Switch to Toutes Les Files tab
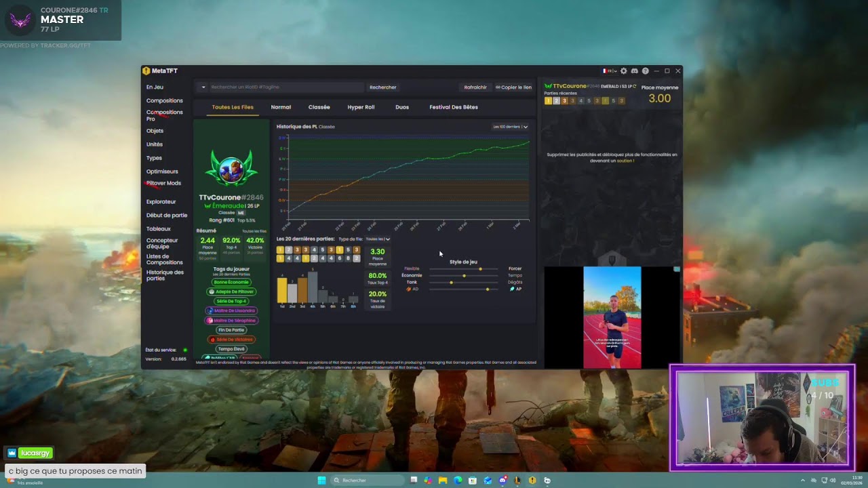868x488 pixels. tap(233, 107)
